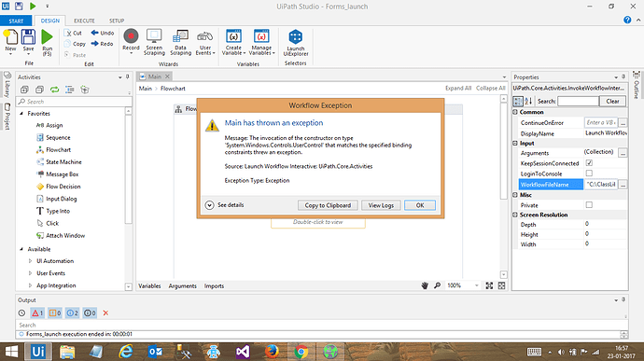Clear output with the red X
Viewport: 644px width, 361px height.
point(105,312)
